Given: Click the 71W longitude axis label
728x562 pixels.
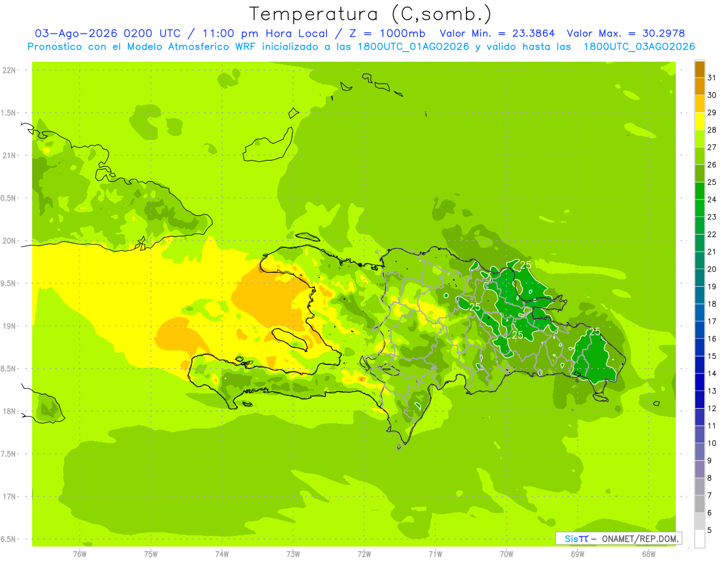Looking at the screenshot, I should (x=435, y=554).
